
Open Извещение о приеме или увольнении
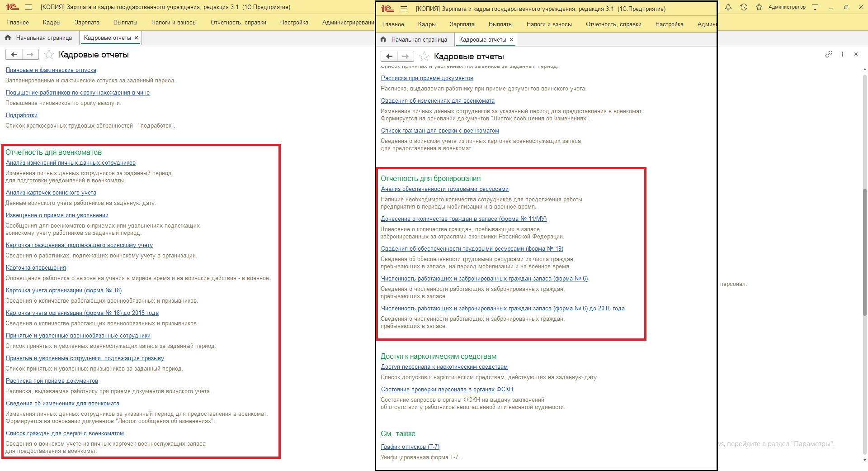click(x=57, y=215)
